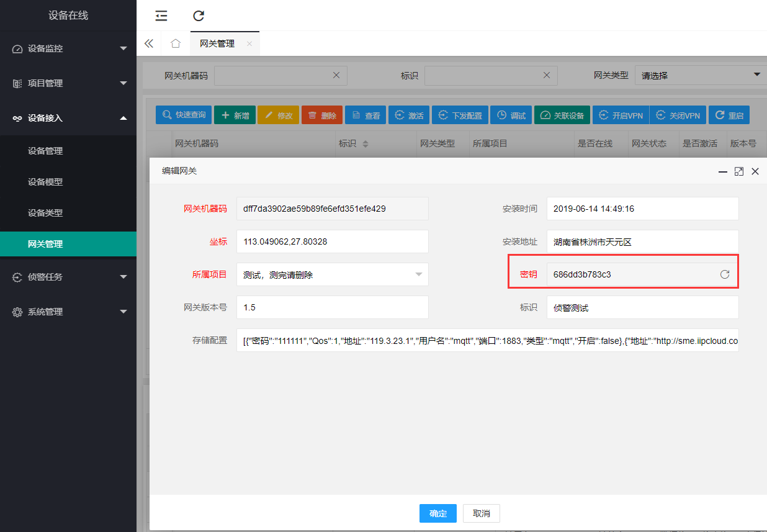Click the 网关机器码 search input field
767x532 pixels.
point(280,75)
